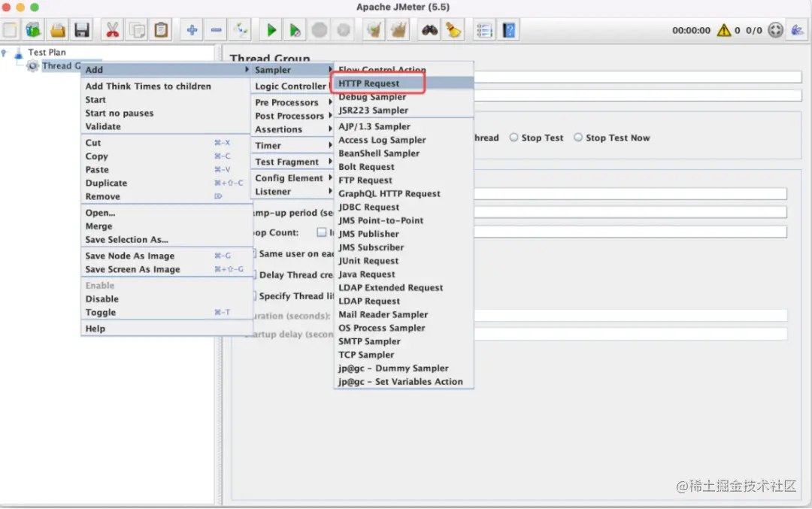This screenshot has width=812, height=509.
Task: Click the Thread Group name input field
Action: tap(638, 77)
